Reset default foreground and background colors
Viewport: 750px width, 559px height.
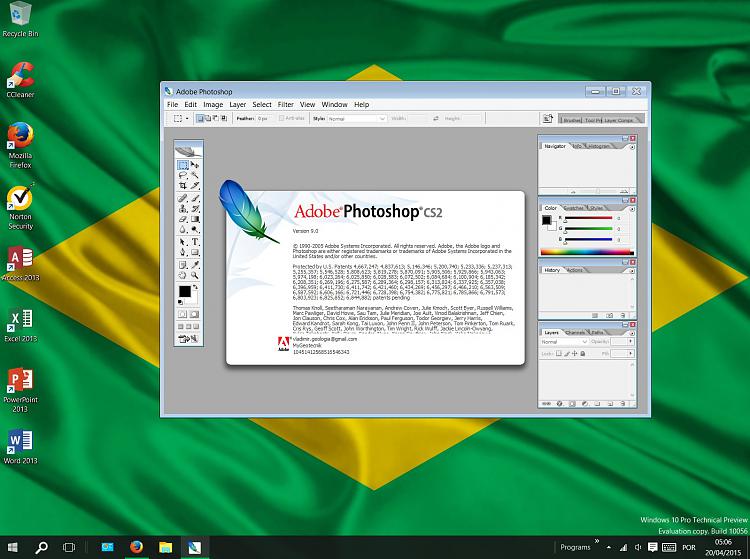[x=180, y=302]
